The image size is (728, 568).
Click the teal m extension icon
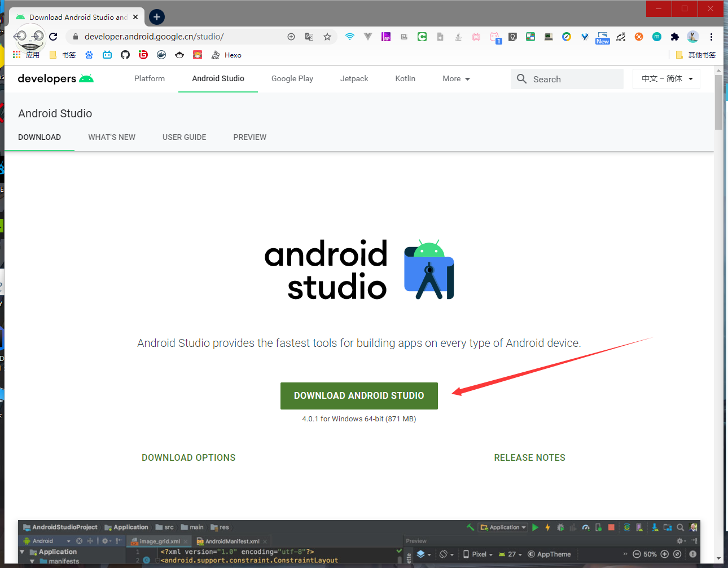657,37
